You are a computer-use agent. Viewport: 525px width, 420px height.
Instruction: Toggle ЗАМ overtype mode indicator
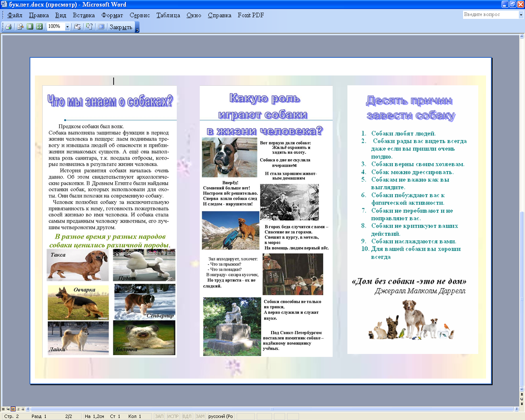point(200,416)
